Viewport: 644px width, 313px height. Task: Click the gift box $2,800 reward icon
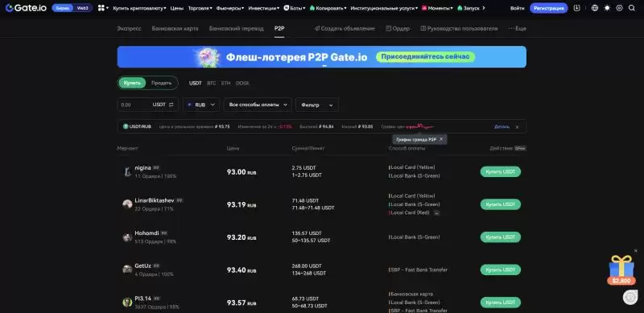pos(621,270)
